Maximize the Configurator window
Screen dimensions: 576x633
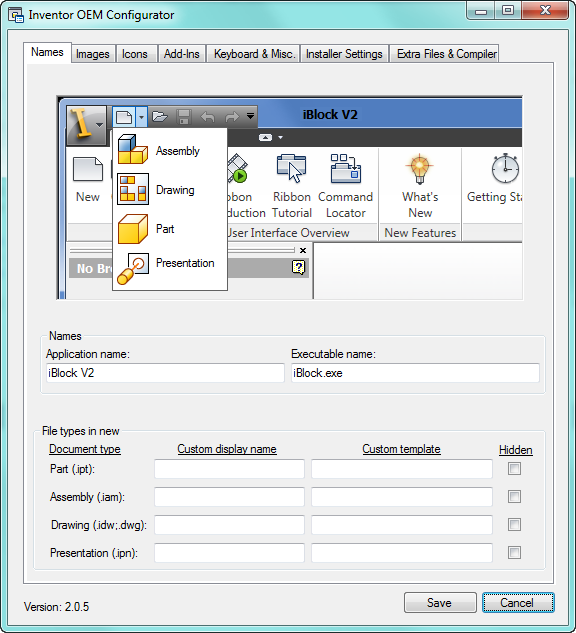(x=508, y=10)
